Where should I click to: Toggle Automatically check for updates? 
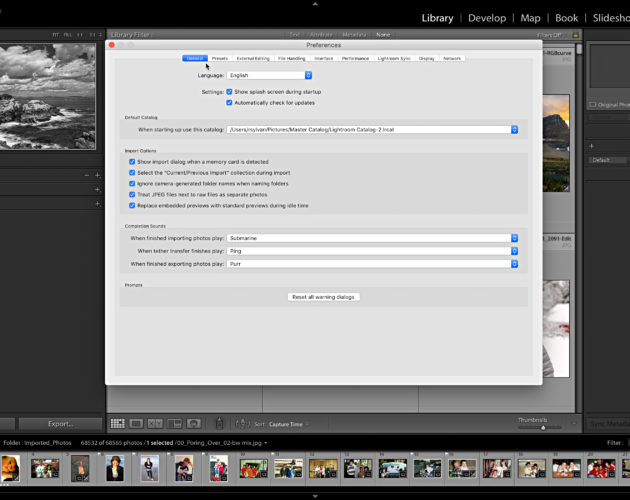pyautogui.click(x=229, y=102)
